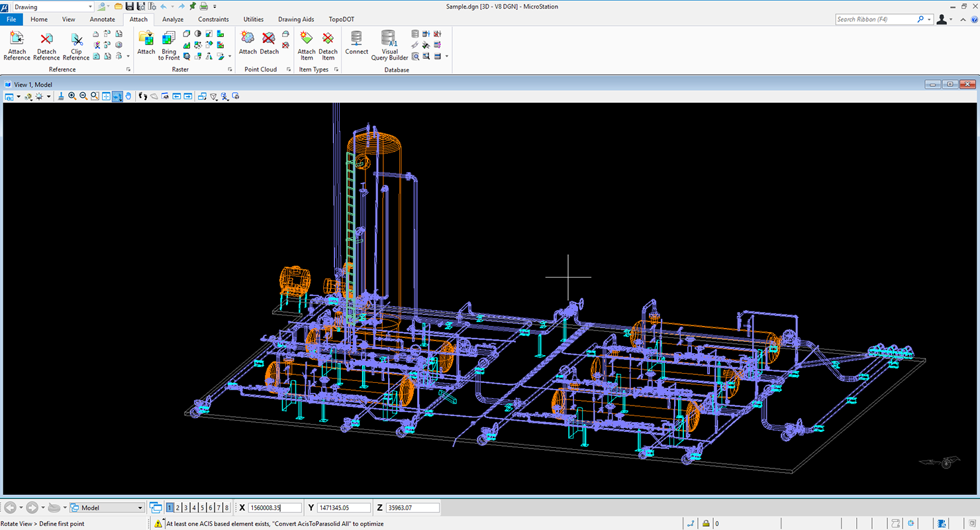Select the Pan View hand tool
The image size is (980, 530).
pyautogui.click(x=128, y=96)
